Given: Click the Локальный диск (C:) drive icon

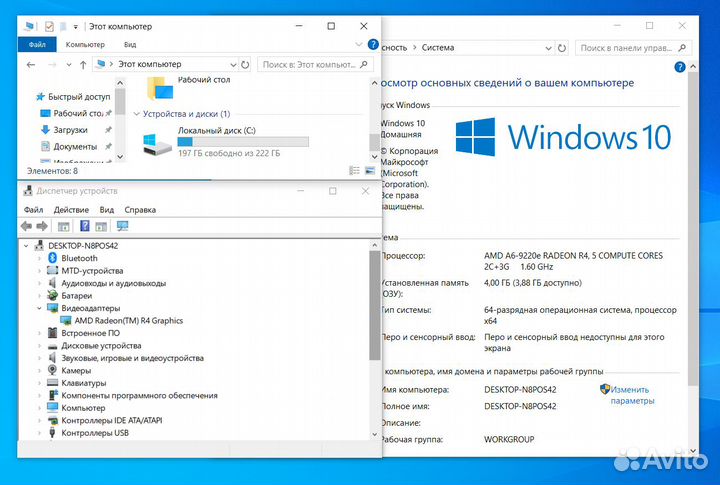Looking at the screenshot, I should point(157,144).
